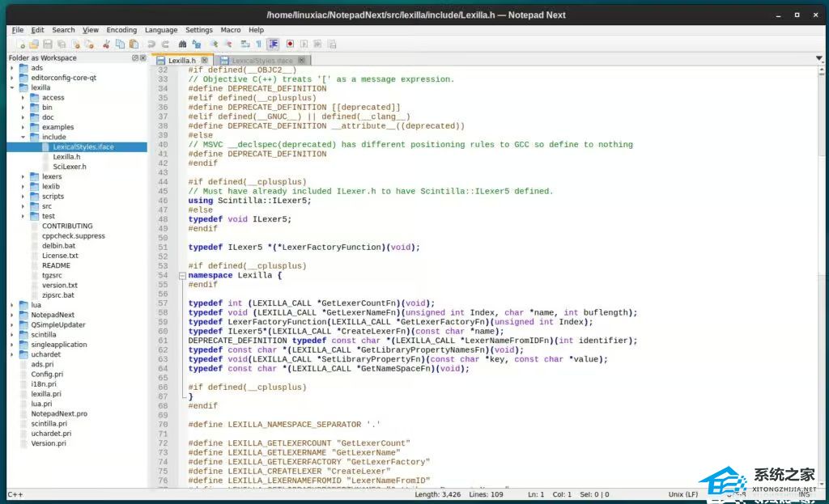Close the Lexilla.h tab with its X
Screen dimensions: 829x504
coord(205,60)
